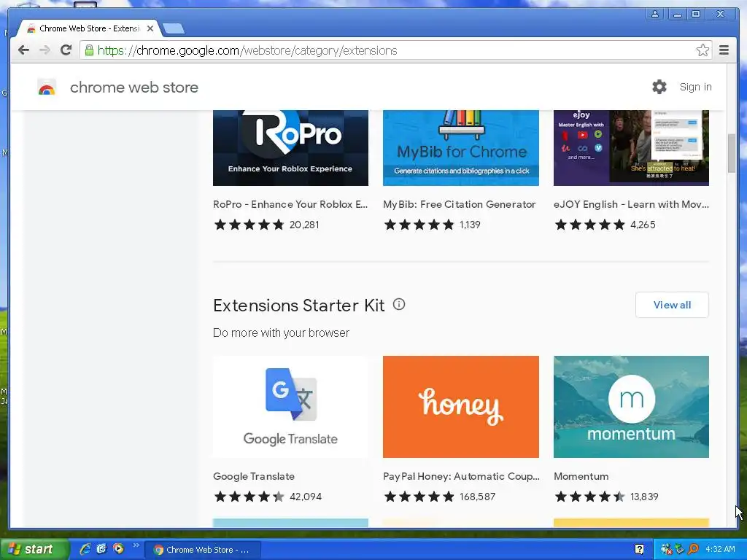The height and width of the screenshot is (560, 747).
Task: Click the Google Translate rating count 42,094
Action: [306, 497]
